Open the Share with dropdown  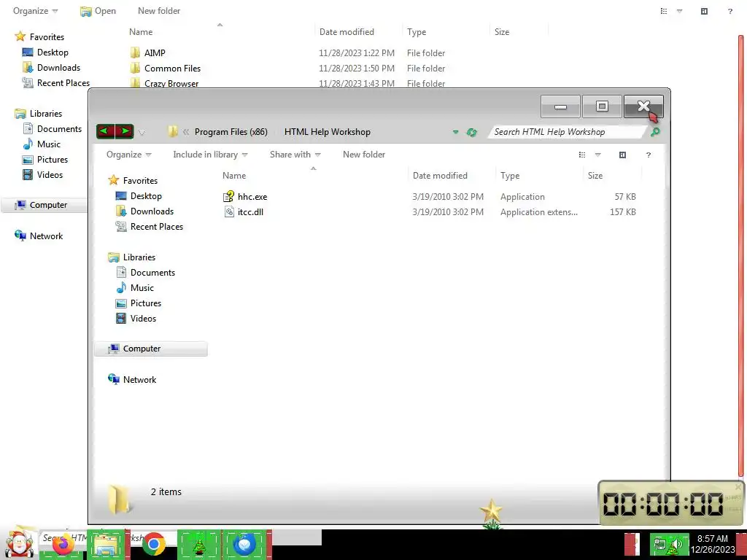point(295,155)
